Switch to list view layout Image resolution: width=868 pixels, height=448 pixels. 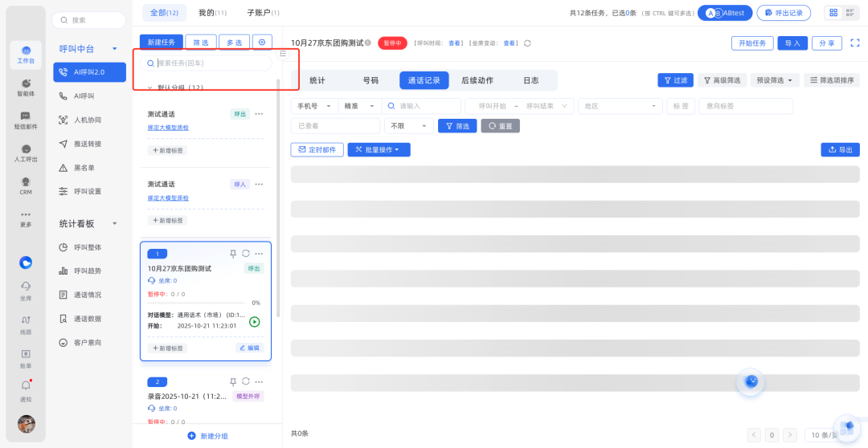pos(851,13)
